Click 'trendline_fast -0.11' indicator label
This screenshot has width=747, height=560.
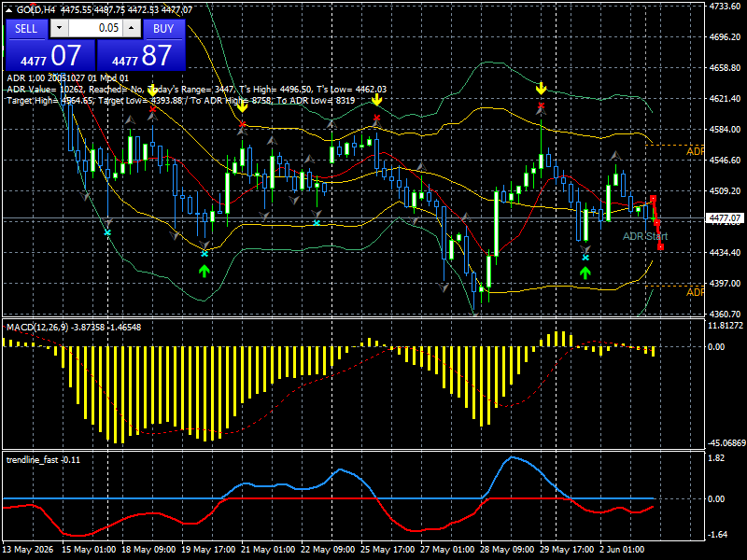(43, 459)
